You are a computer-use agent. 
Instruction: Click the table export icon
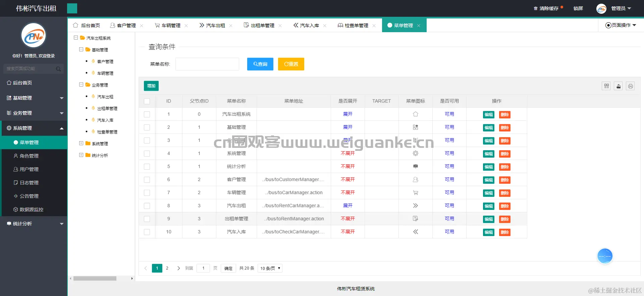click(619, 86)
